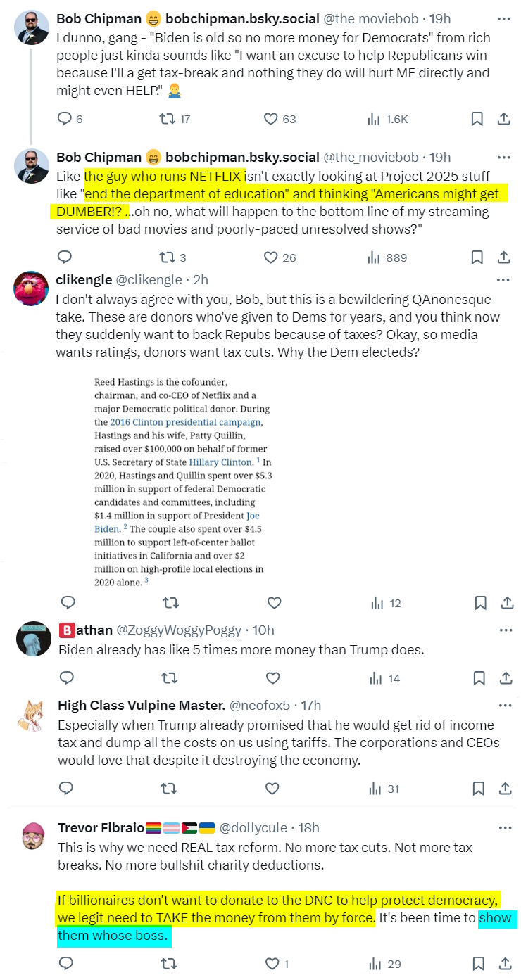The width and height of the screenshot is (521, 980).
Task: Open more options on Bob Chipman's first tweet
Action: [x=503, y=18]
